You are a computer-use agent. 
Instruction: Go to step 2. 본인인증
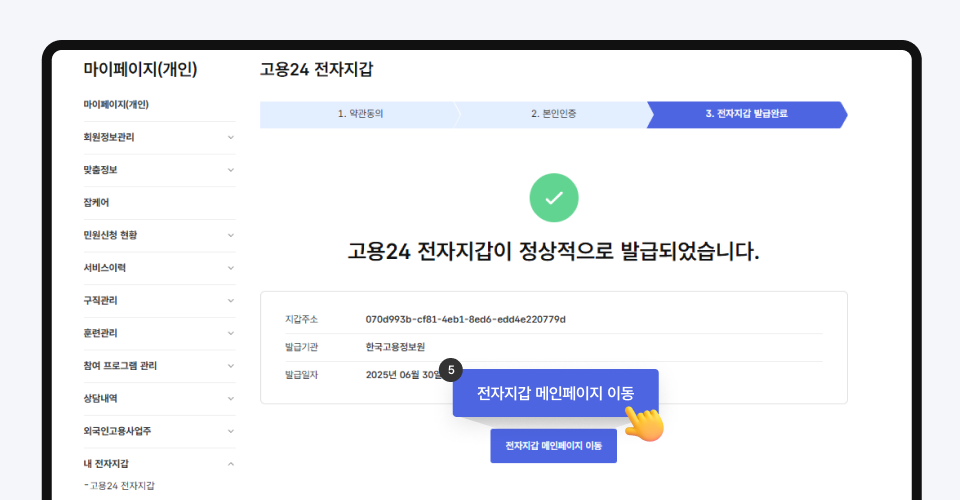pos(553,114)
